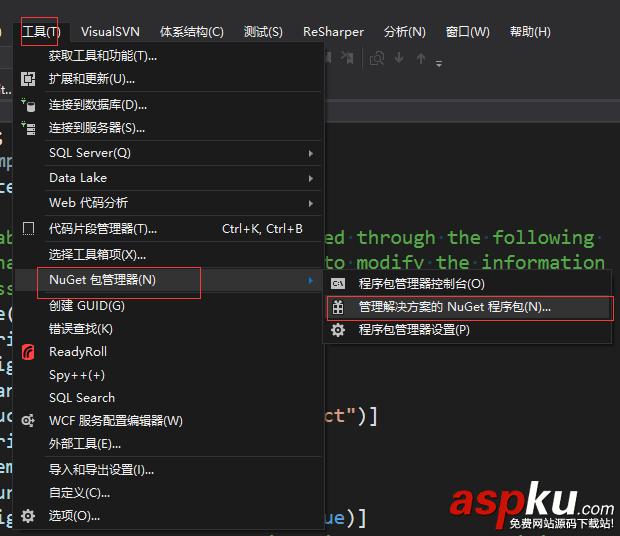Click the 连接到服务器 server icon

click(x=28, y=128)
